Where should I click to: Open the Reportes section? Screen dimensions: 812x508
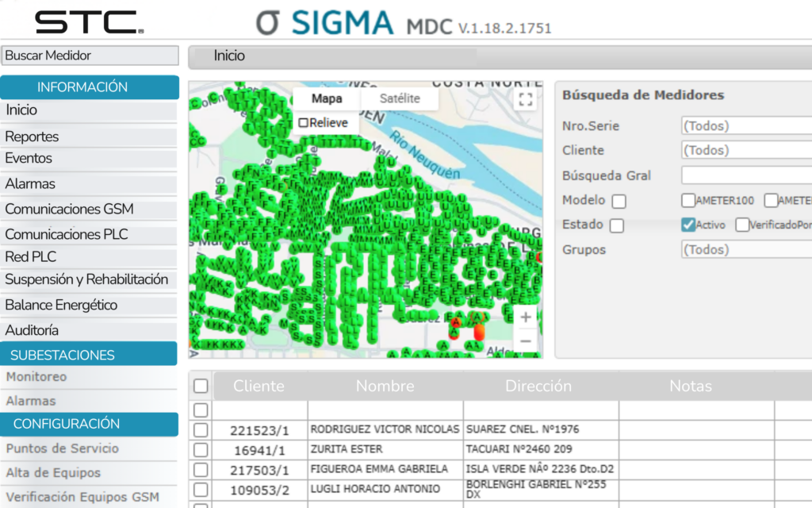coord(89,137)
